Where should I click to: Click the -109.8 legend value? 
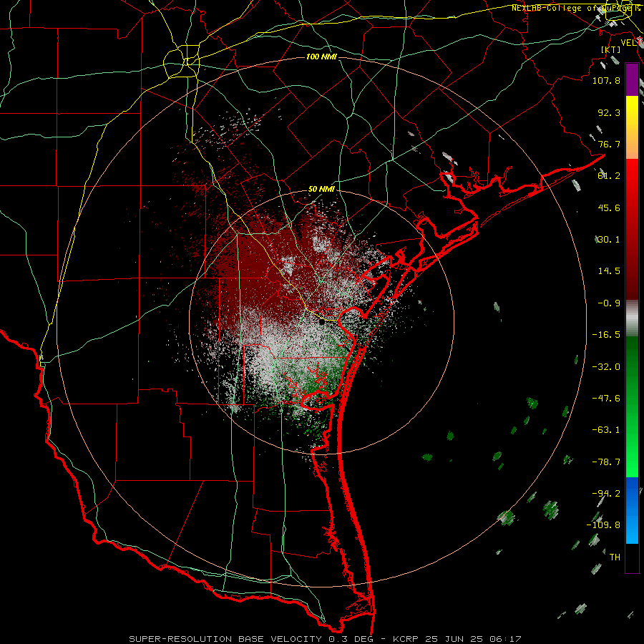(603, 525)
